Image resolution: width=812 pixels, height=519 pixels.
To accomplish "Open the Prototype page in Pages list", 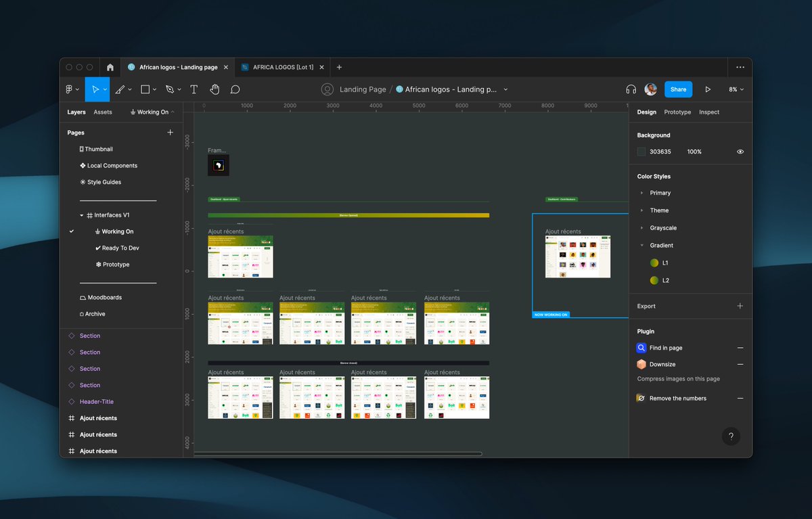I will click(115, 265).
